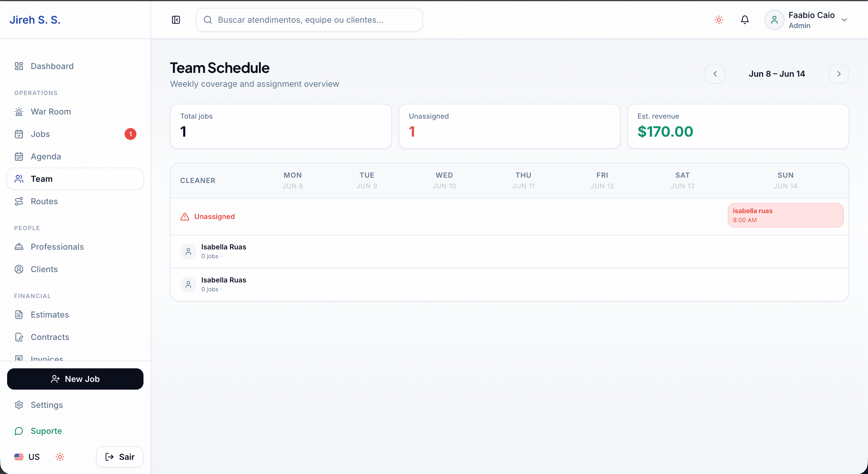Open notifications bell

click(x=745, y=20)
